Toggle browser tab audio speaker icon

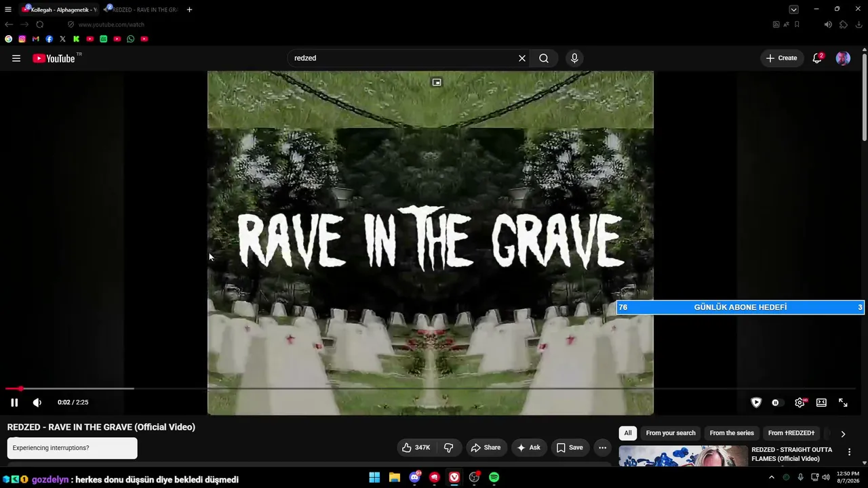click(828, 24)
